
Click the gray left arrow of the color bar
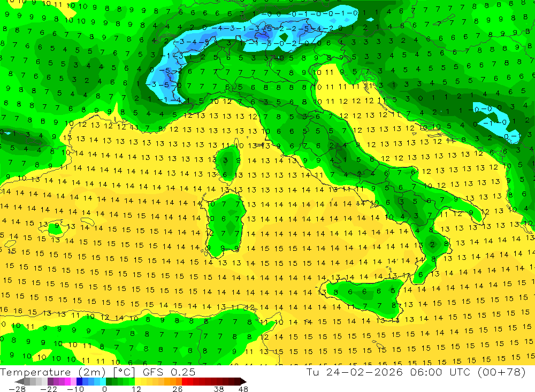click(x=19, y=381)
